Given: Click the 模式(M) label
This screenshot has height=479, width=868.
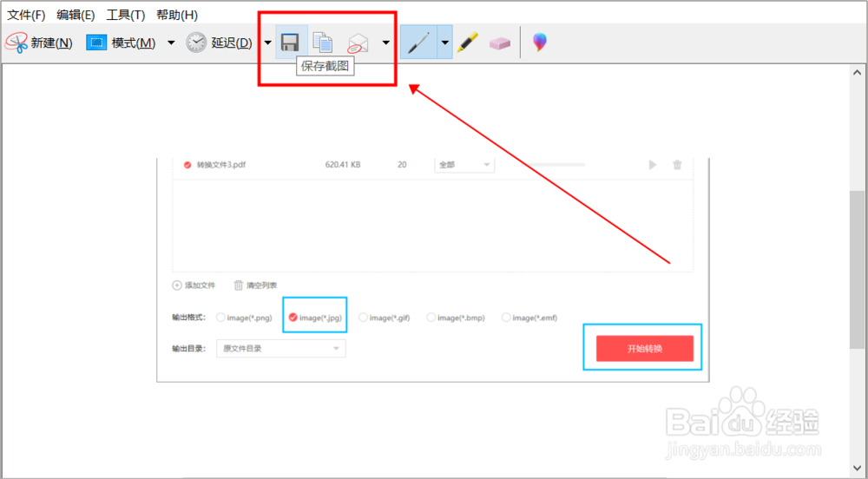Looking at the screenshot, I should click(x=134, y=43).
